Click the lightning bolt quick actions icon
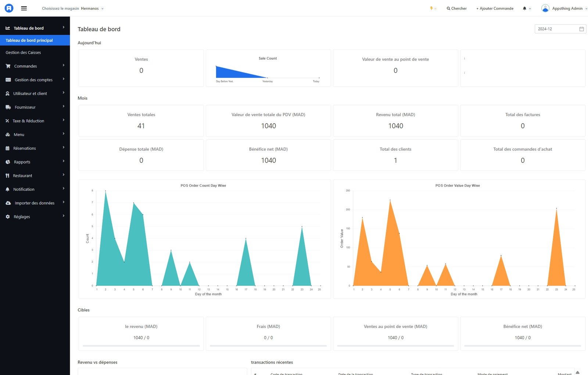Image resolution: width=588 pixels, height=375 pixels. pyautogui.click(x=431, y=8)
